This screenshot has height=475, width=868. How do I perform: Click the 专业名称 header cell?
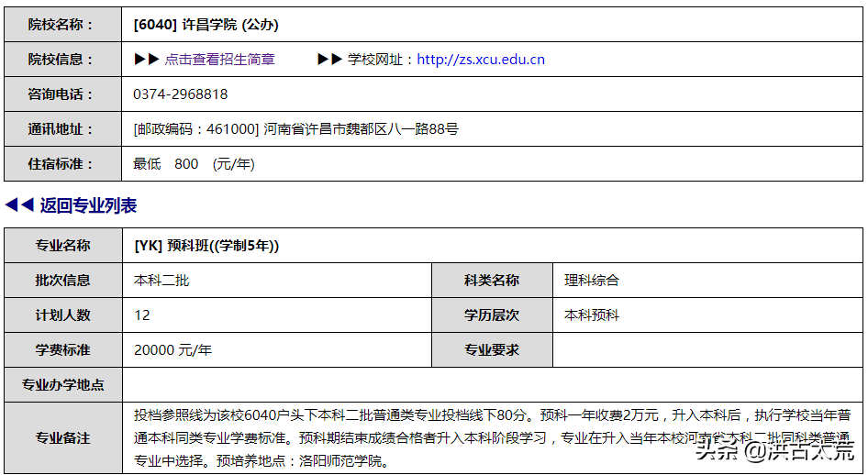63,246
